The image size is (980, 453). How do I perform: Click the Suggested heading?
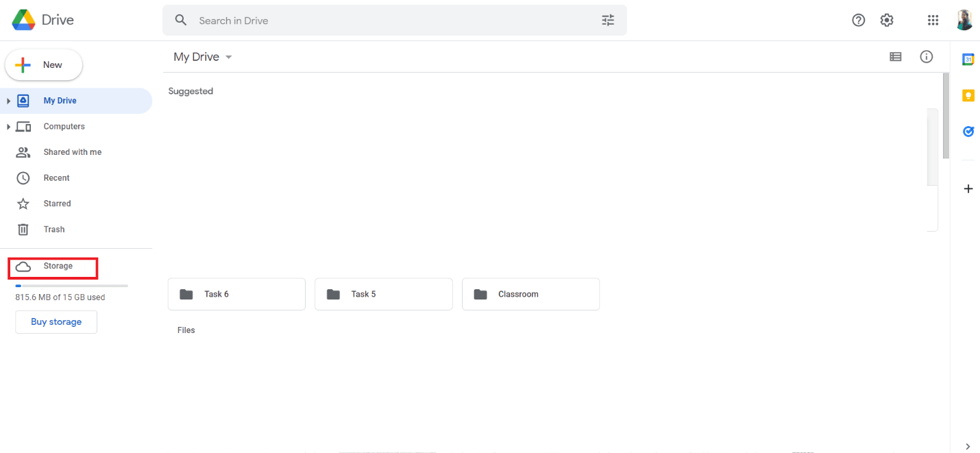191,91
